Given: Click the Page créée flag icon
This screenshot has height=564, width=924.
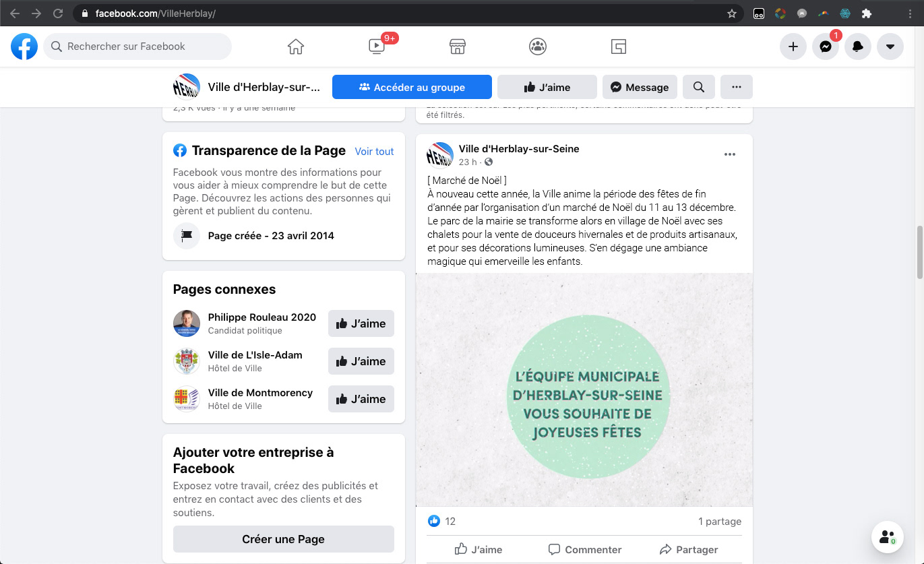Looking at the screenshot, I should coord(187,236).
